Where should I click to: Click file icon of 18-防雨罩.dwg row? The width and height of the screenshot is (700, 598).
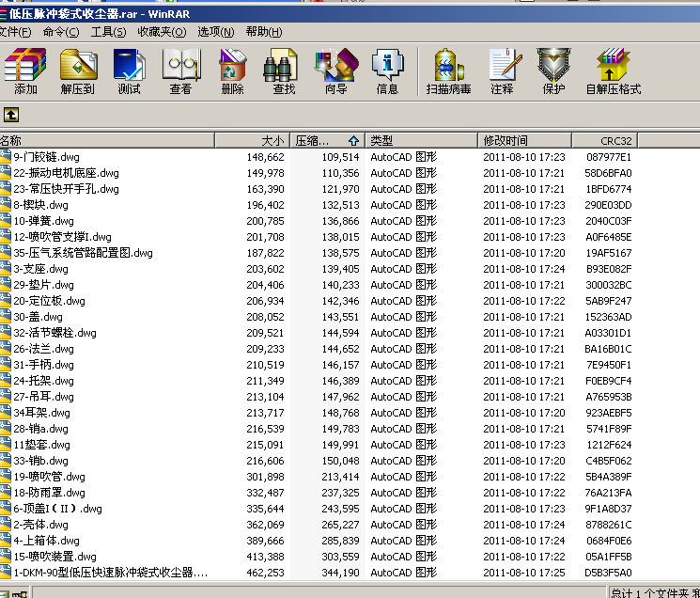(x=6, y=493)
